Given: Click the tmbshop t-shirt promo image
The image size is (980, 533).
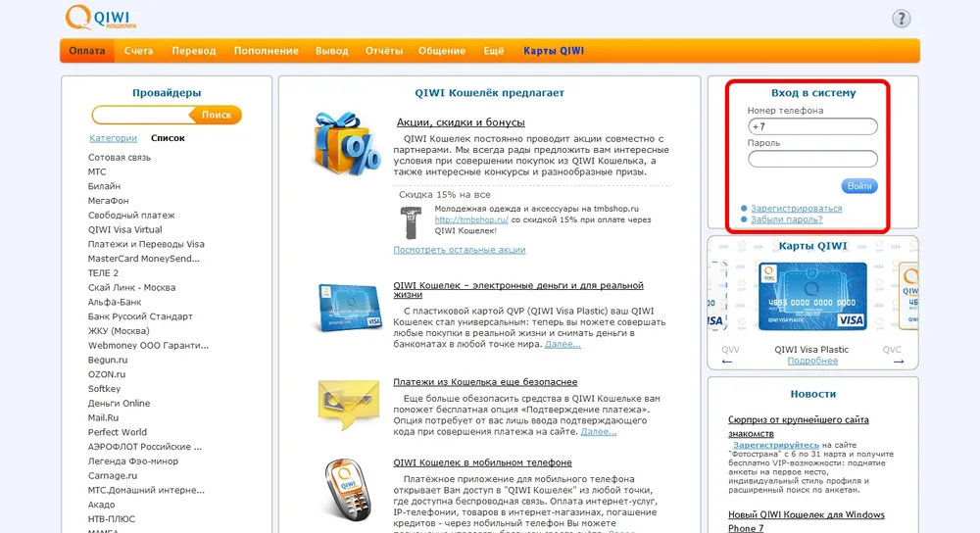Looking at the screenshot, I should click(x=412, y=221).
